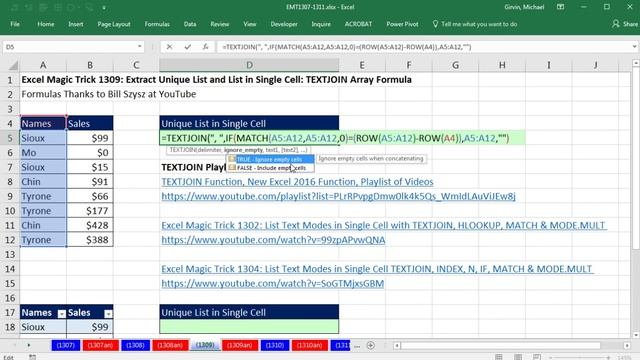The image size is (640, 360).
Task: Open the View ribbon tab
Action: click(250, 24)
